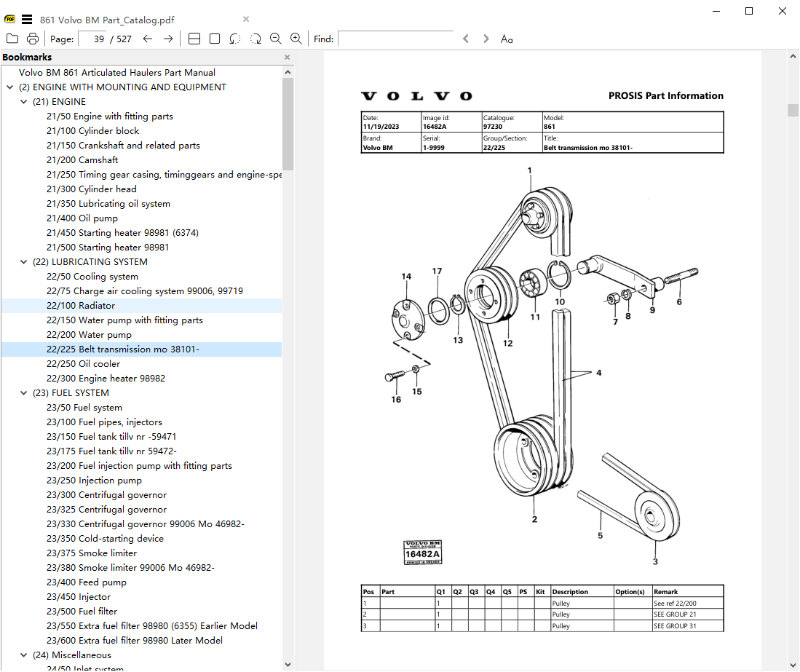
Task: Select the 861 Volvo BM Part_Catalog.pdf tab
Action: 107,20
